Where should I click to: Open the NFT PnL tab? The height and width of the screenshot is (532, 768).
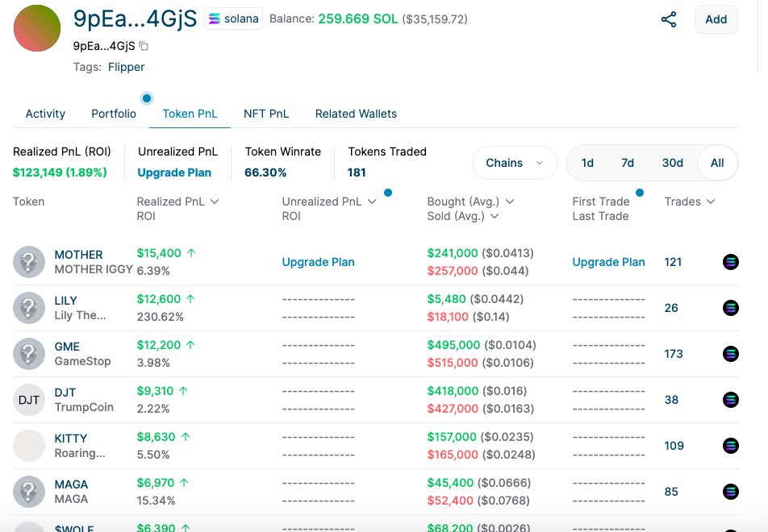[266, 114]
